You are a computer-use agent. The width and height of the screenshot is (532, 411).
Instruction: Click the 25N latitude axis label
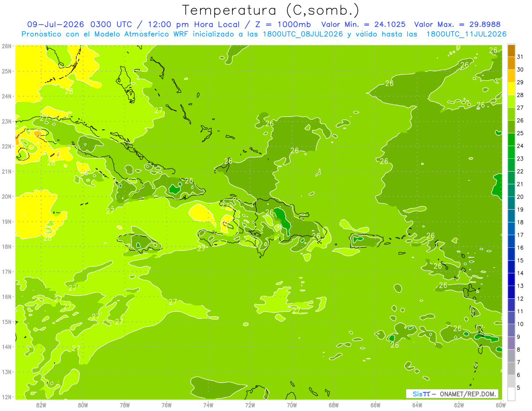tap(7, 71)
